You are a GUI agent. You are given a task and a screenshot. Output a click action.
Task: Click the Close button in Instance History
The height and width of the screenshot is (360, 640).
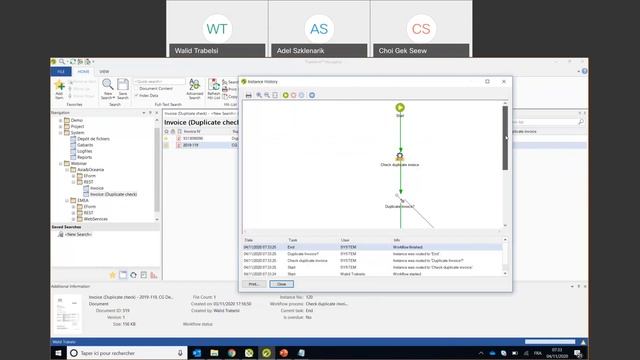282,284
